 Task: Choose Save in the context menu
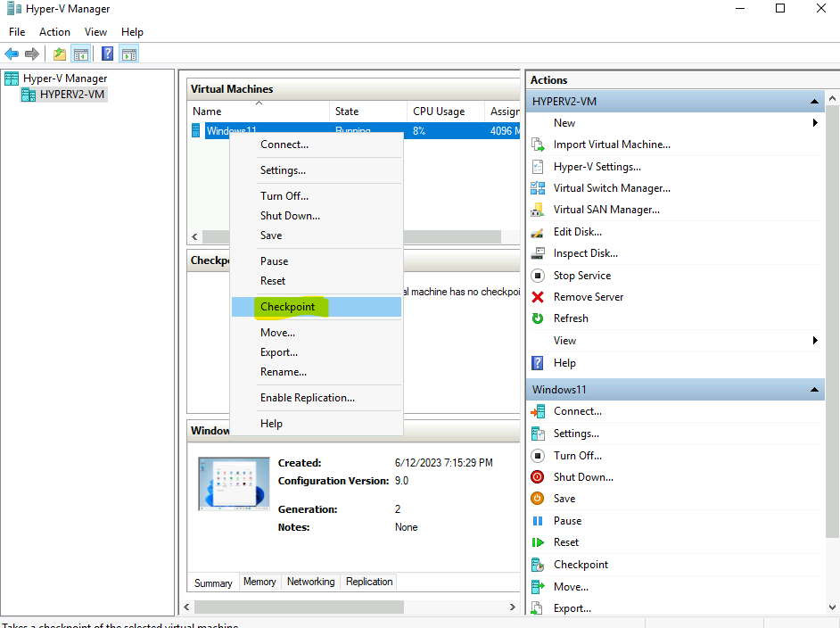click(317, 235)
